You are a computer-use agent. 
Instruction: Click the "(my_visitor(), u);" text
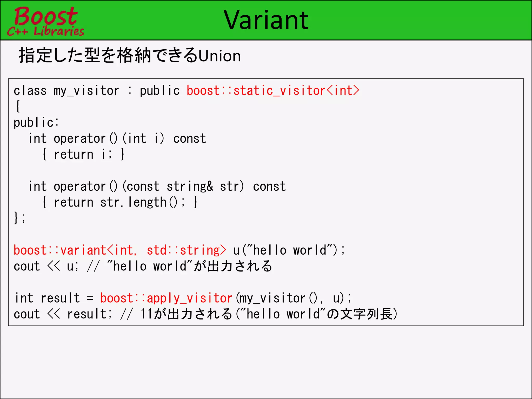pos(294,298)
